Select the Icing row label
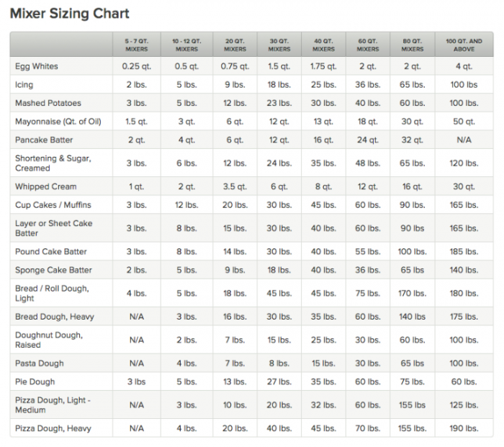Image resolution: width=504 pixels, height=447 pixels. click(x=24, y=85)
